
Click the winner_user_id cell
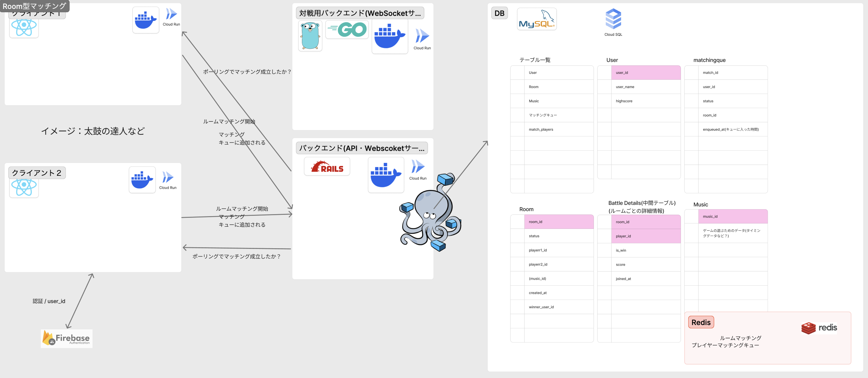[x=559, y=307]
